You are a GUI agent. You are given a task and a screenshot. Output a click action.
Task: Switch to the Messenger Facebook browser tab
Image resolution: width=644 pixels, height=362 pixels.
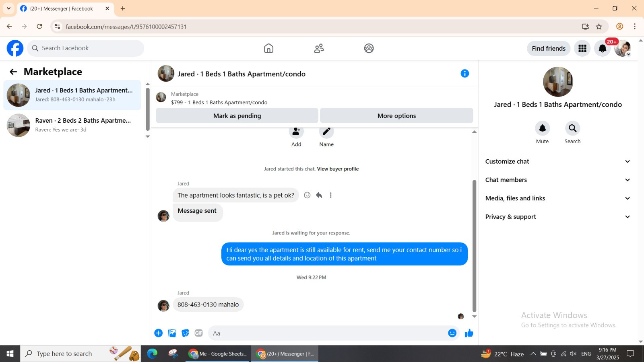64,8
